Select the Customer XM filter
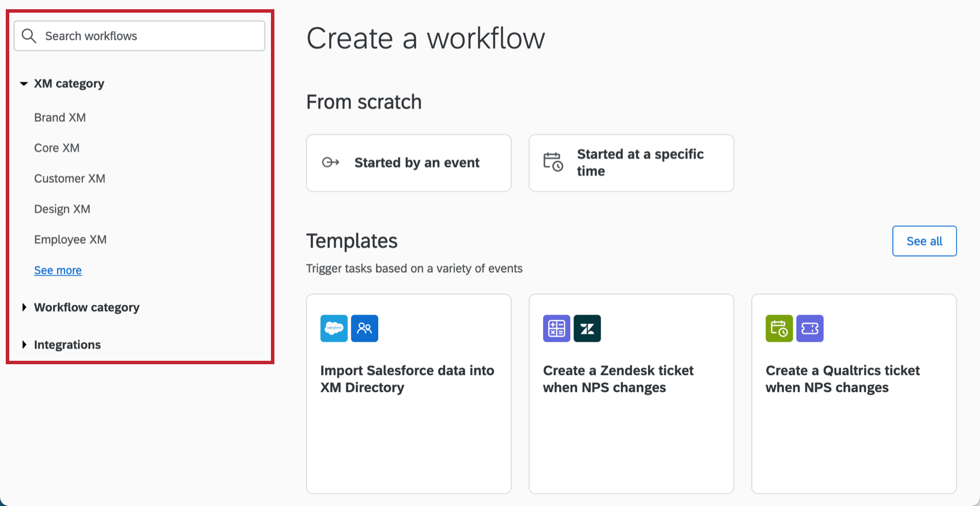 70,179
